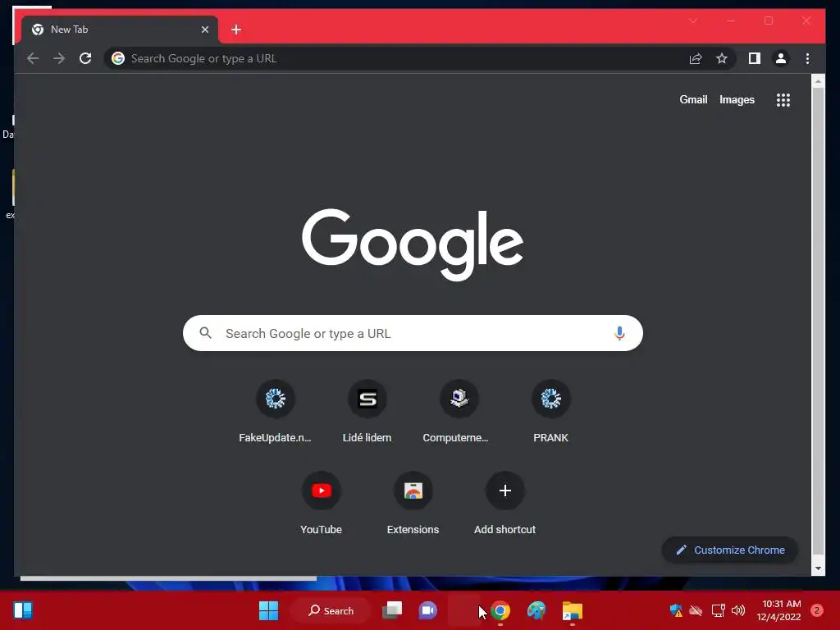Select the New Tab tab
The width and height of the screenshot is (840, 630).
tap(120, 30)
